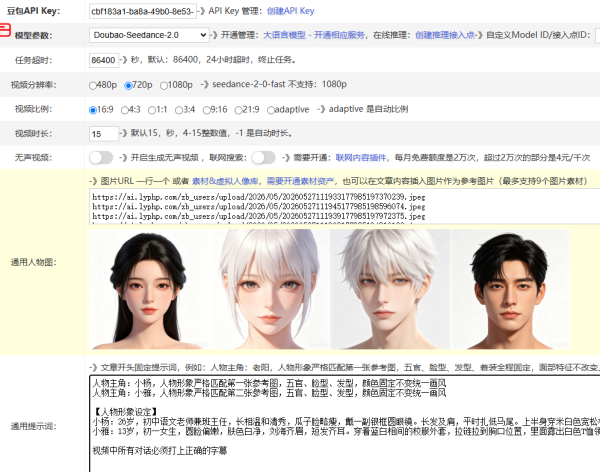Open the 创建API Key link

(x=290, y=11)
